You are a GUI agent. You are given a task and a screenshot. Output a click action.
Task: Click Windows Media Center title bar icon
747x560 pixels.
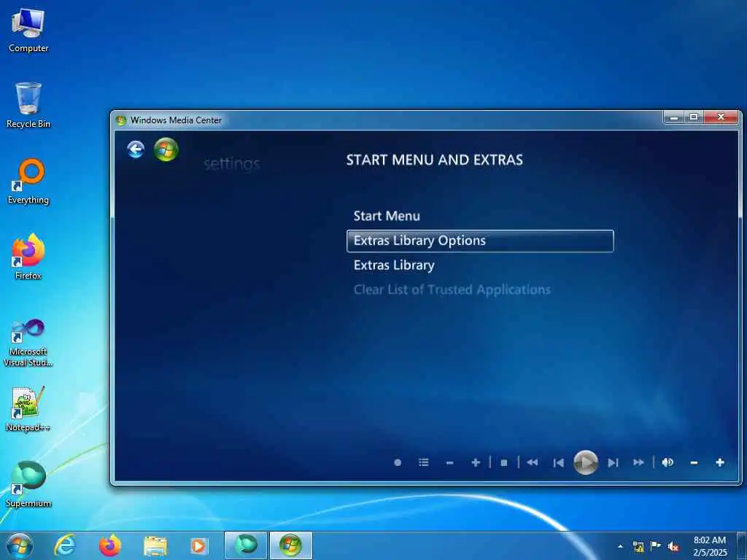120,120
